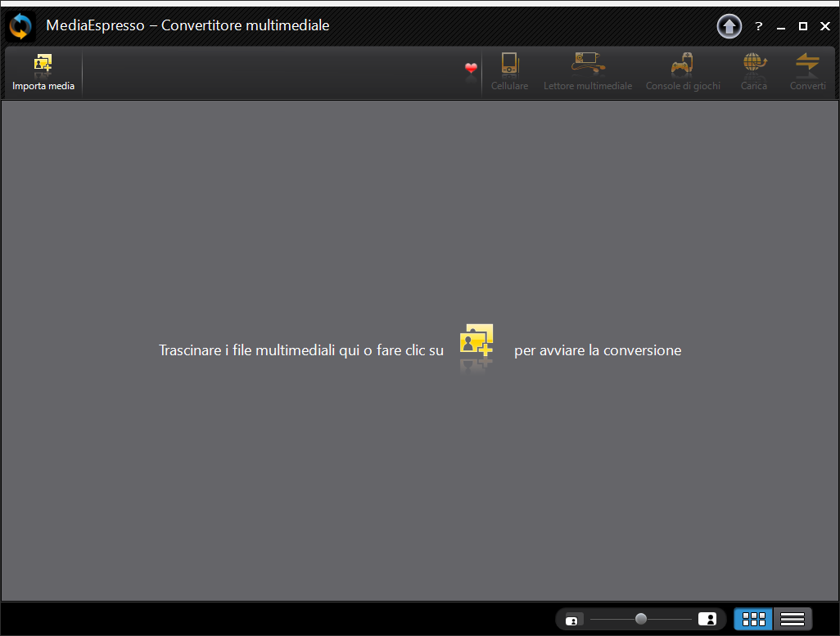The image size is (840, 636).
Task: Click the large thumbnail size icon
Action: 707,620
